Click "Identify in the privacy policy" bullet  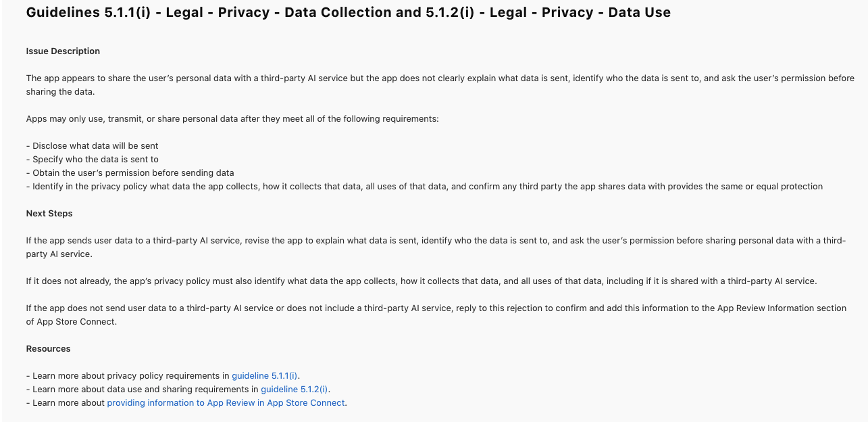point(424,186)
